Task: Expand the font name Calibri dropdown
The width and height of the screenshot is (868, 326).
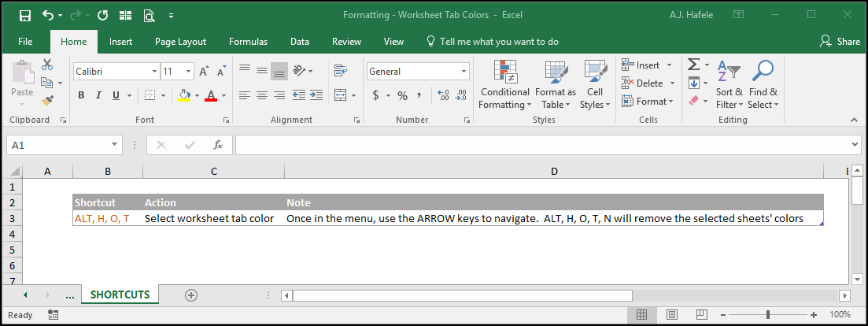Action: 154,72
